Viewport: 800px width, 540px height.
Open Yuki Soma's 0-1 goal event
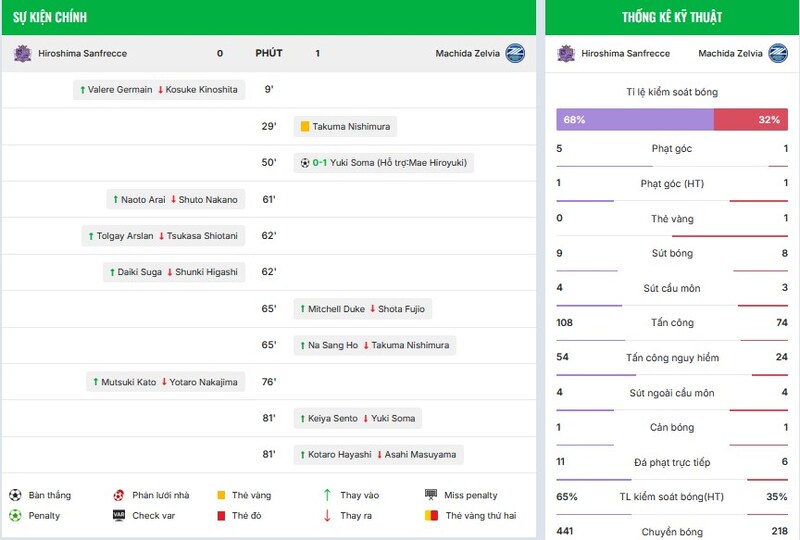click(384, 163)
